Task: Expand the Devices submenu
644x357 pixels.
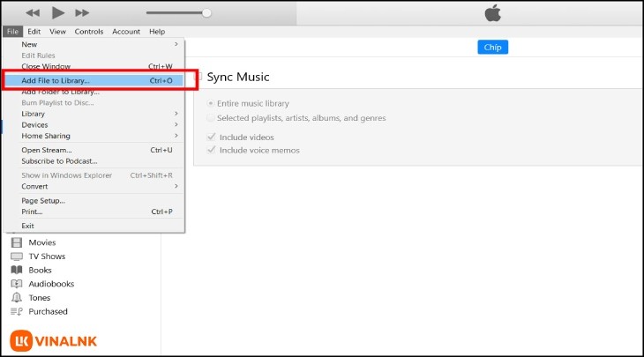Action: pos(176,125)
